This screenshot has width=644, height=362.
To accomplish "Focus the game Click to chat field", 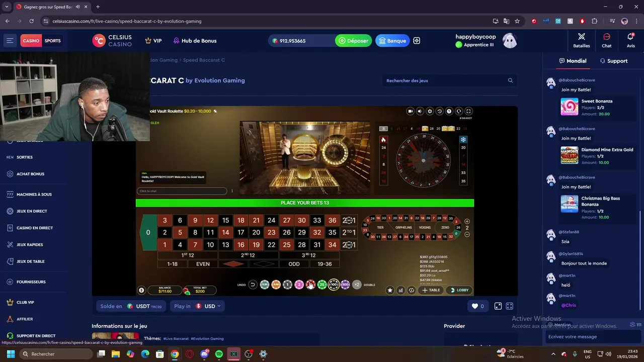I will coord(182,191).
